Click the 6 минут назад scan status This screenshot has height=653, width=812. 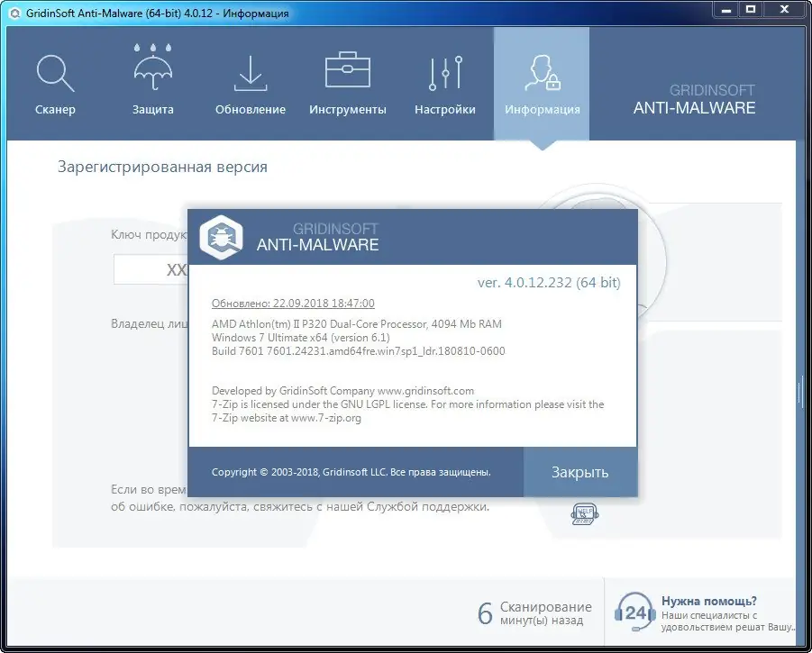pos(537,611)
